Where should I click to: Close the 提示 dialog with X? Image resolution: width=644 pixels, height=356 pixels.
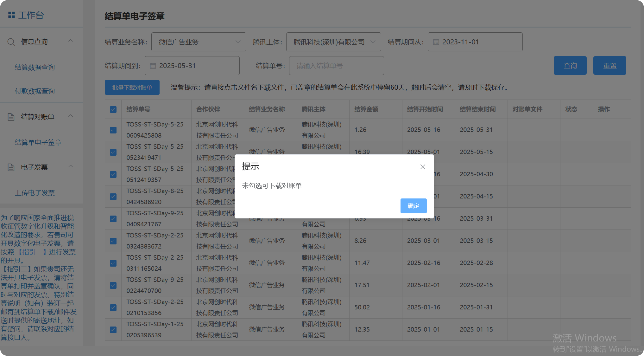[x=423, y=167]
